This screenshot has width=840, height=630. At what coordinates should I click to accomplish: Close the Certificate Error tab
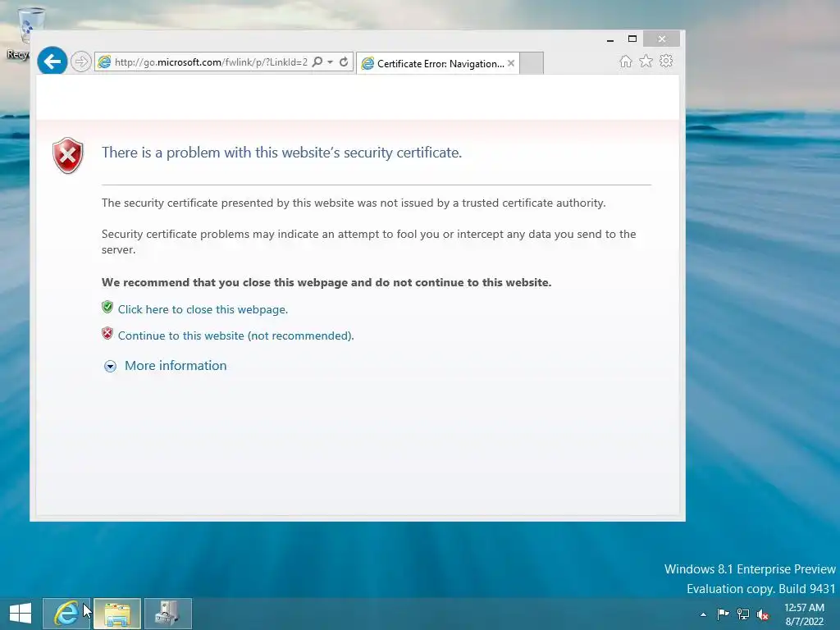(511, 63)
